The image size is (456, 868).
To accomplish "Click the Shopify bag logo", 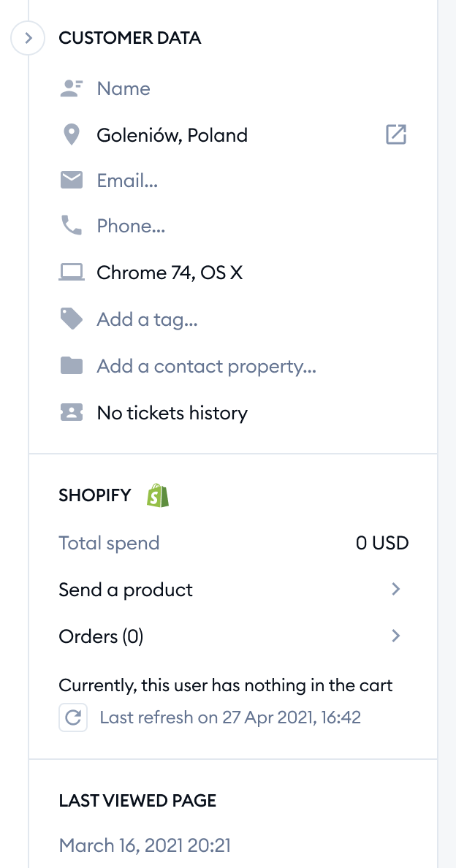I will pos(158,495).
